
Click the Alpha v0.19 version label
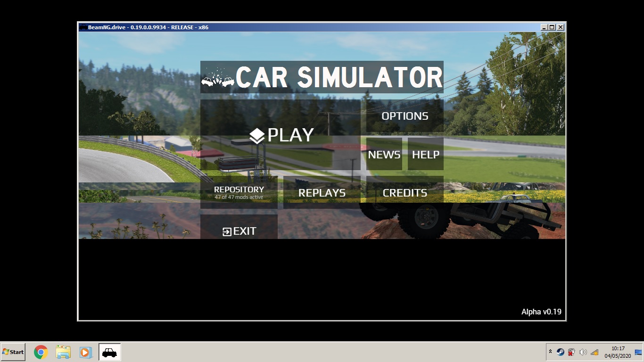pyautogui.click(x=541, y=312)
